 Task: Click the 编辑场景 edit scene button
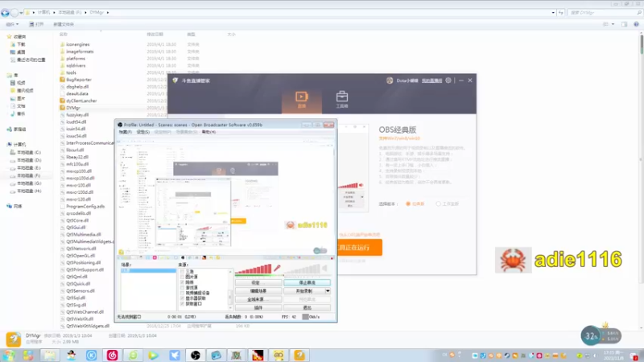258,291
